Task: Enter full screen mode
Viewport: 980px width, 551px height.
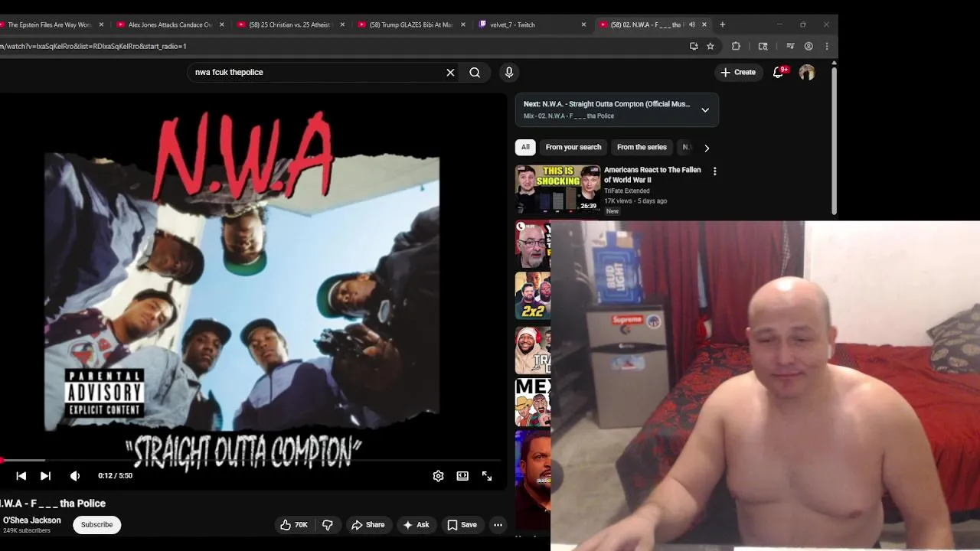Action: tap(487, 476)
